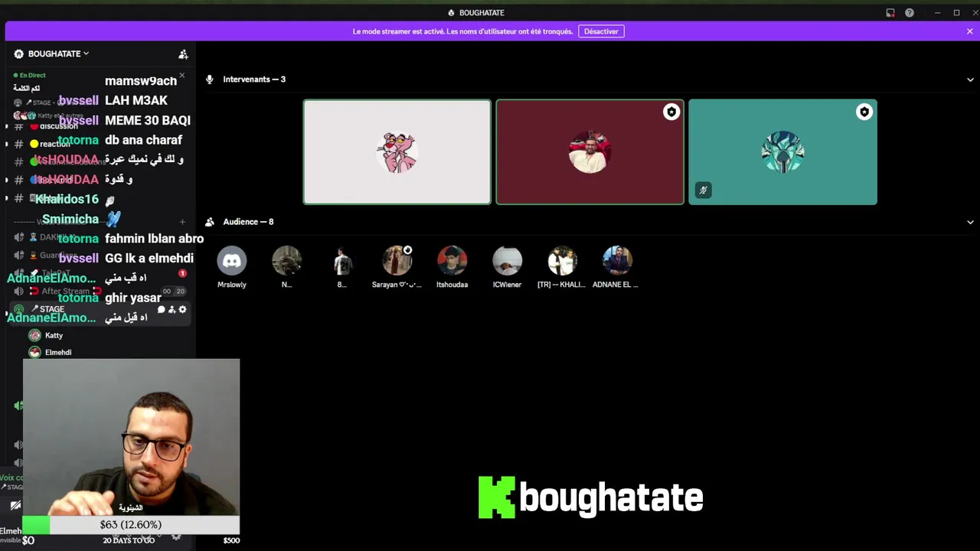Join the After Stream voice channel
This screenshot has height=551, width=980.
click(x=98, y=292)
